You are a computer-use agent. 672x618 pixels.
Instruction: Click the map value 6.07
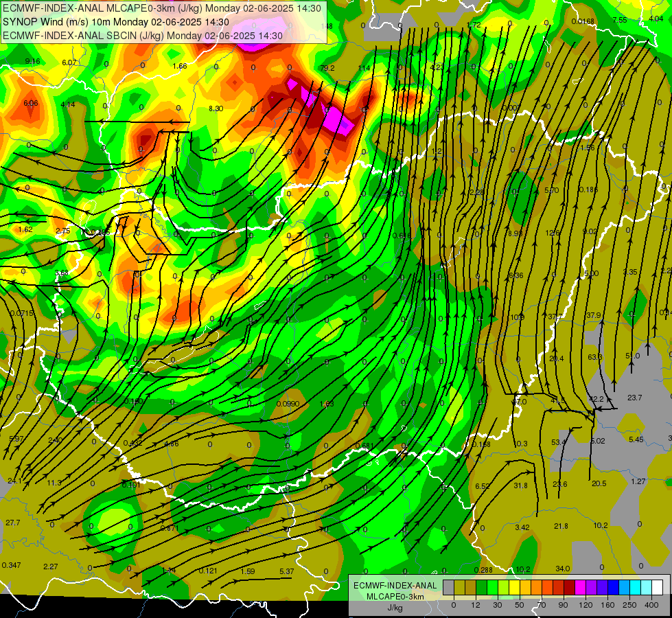coord(69,62)
